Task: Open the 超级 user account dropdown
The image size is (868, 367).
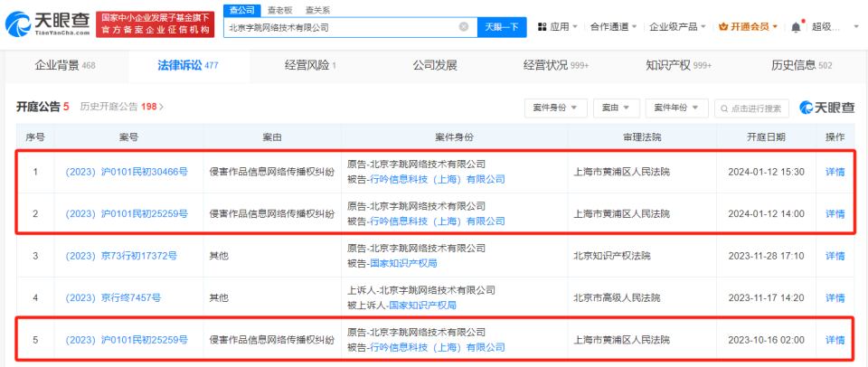Action: tap(834, 26)
